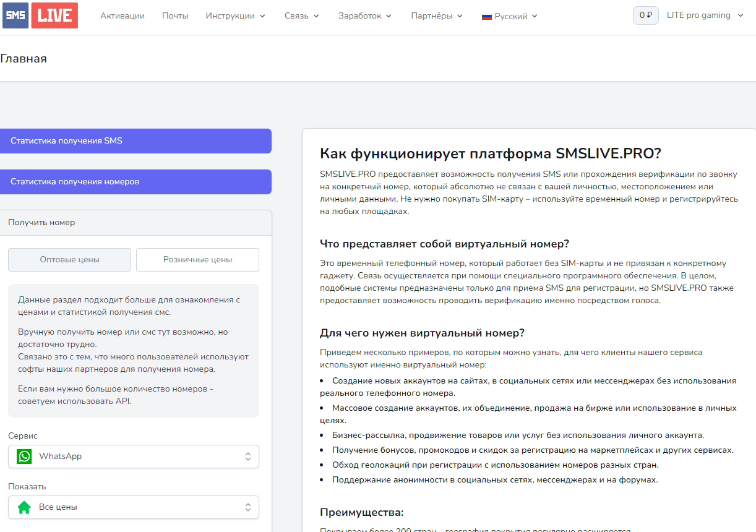This screenshot has height=532, width=756.
Task: Expand Статистика получения номеров panel
Action: 135,182
